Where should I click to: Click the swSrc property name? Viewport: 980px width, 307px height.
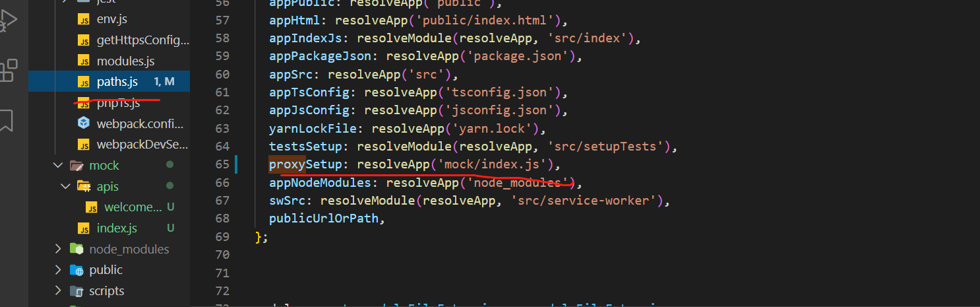click(x=287, y=200)
